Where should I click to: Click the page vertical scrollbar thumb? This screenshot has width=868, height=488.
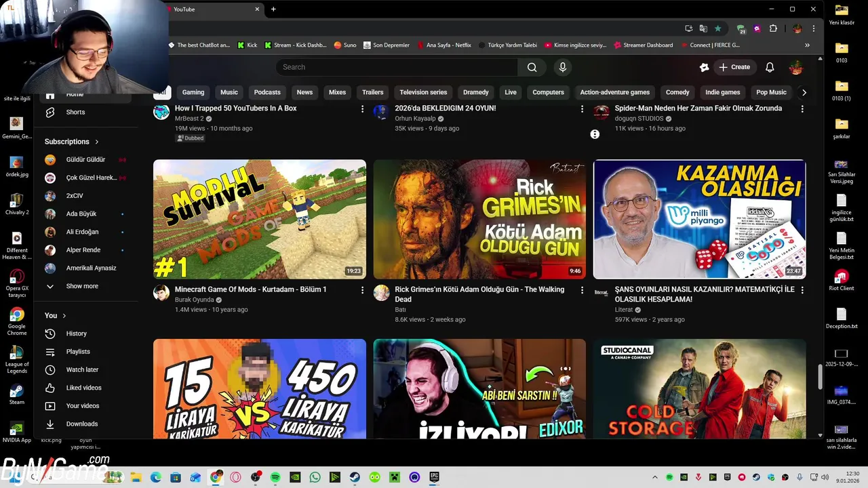point(820,377)
